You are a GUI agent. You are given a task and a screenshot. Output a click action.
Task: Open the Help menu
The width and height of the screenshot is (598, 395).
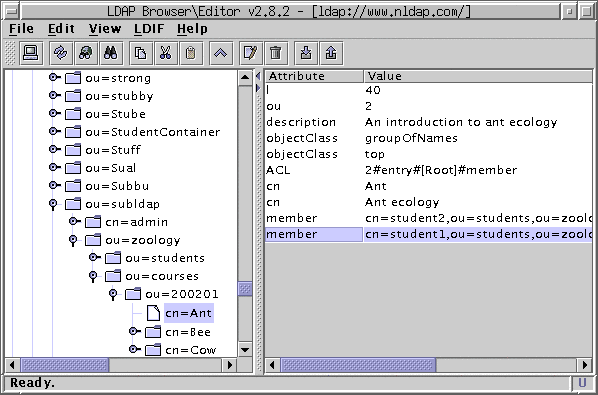coord(193,29)
